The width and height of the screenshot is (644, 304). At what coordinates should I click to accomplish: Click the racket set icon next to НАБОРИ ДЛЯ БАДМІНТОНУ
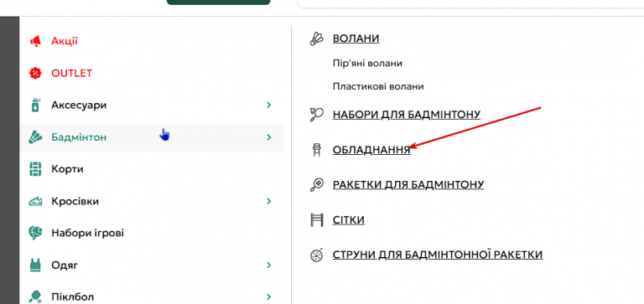coord(317,115)
